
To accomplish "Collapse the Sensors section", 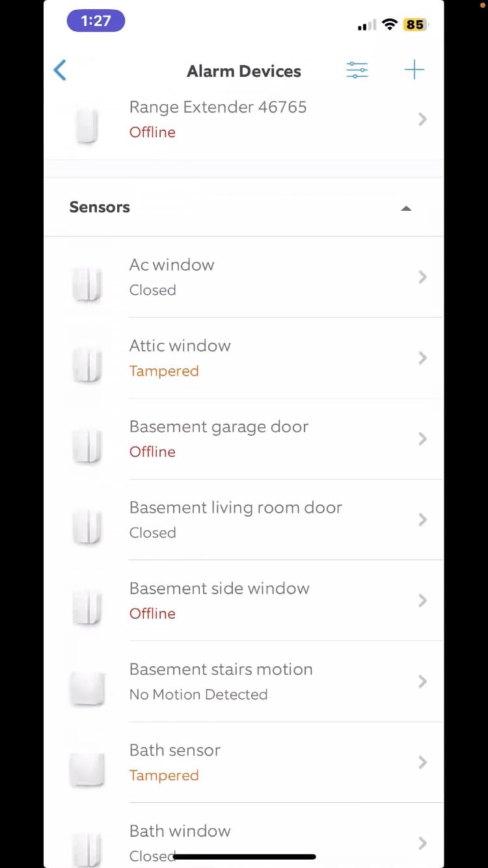I will tap(406, 208).
